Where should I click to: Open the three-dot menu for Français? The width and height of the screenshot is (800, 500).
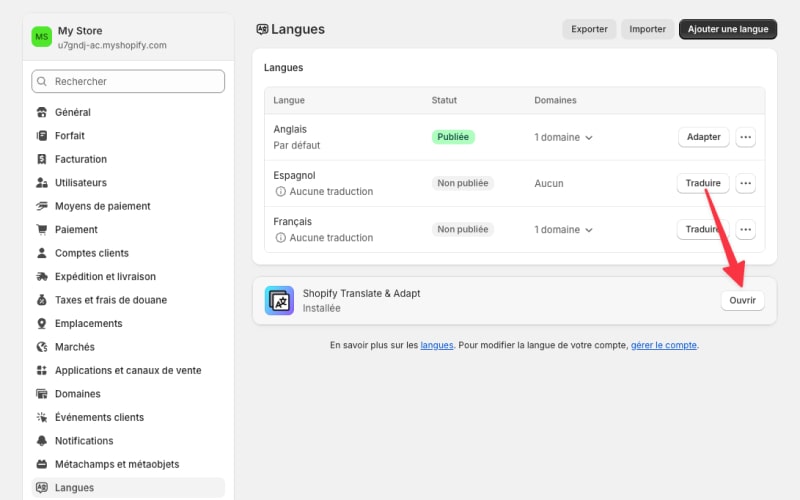tap(745, 229)
